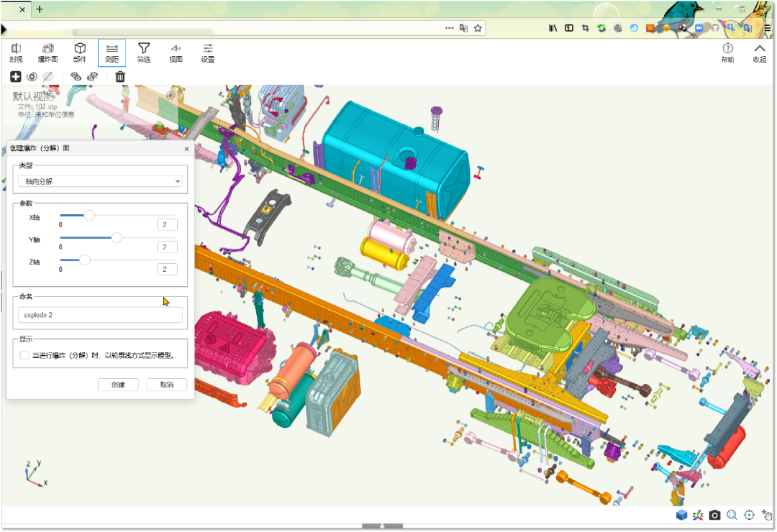This screenshot has height=532, width=777.
Task: Click the link measurements icon
Action: point(76,77)
